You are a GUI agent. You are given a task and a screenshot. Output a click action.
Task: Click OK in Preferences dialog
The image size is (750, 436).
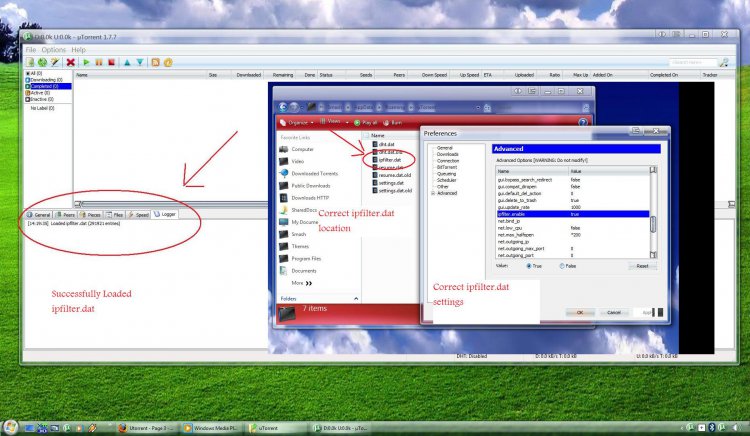pyautogui.click(x=580, y=312)
